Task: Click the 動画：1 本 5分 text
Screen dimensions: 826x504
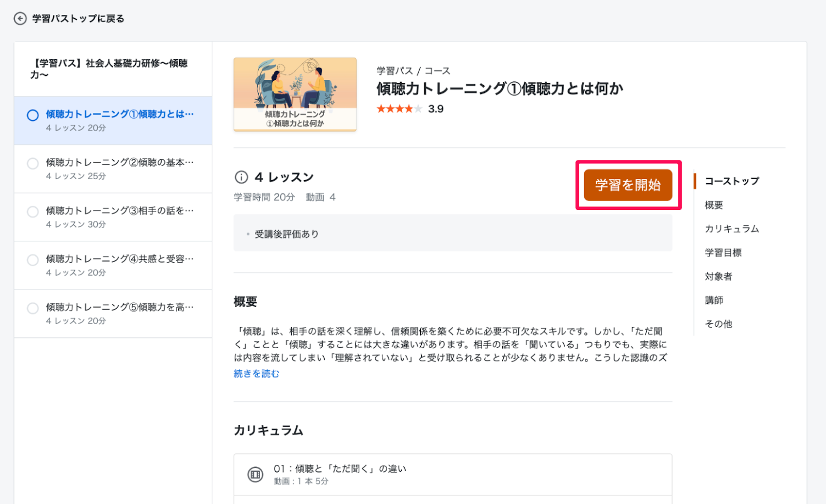Action: tap(301, 481)
